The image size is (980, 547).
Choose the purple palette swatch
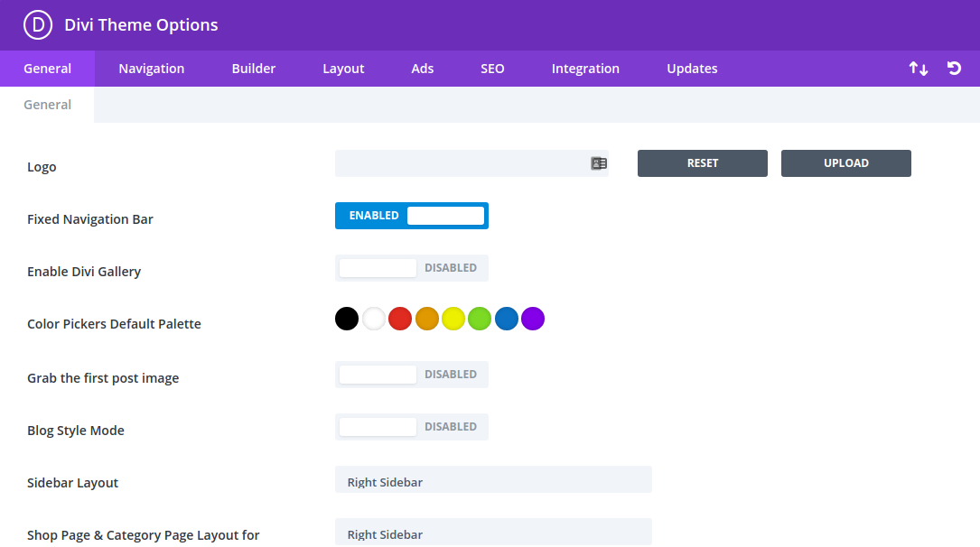[x=533, y=319]
